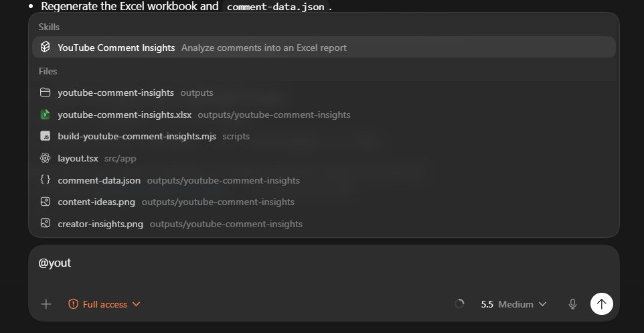Click the YouTube Comment Insights skill cube icon
Viewport: 644px width, 333px height.
pyautogui.click(x=45, y=47)
